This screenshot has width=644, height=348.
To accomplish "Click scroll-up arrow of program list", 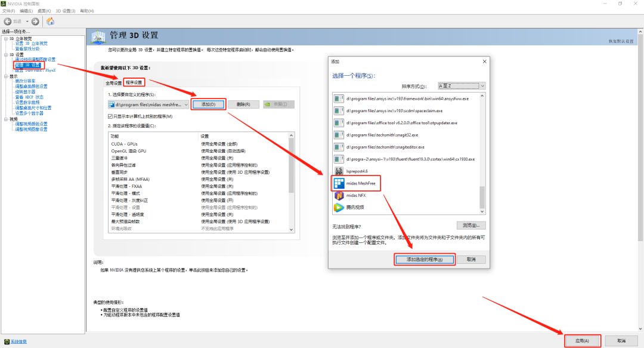I will pos(482,96).
